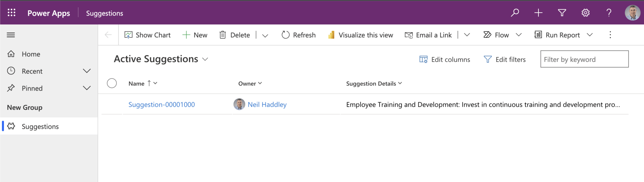Open the Suggestion-00001000 record link

point(161,105)
